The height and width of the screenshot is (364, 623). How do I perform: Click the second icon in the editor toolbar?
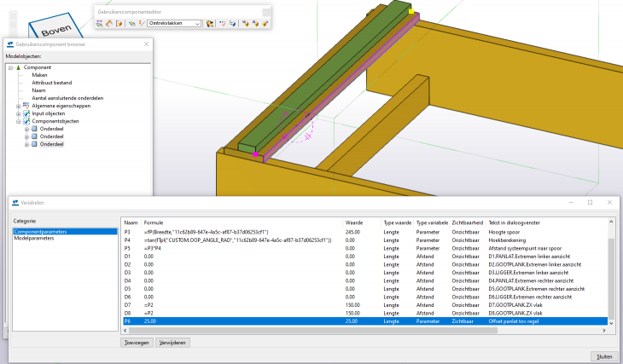tap(109, 24)
